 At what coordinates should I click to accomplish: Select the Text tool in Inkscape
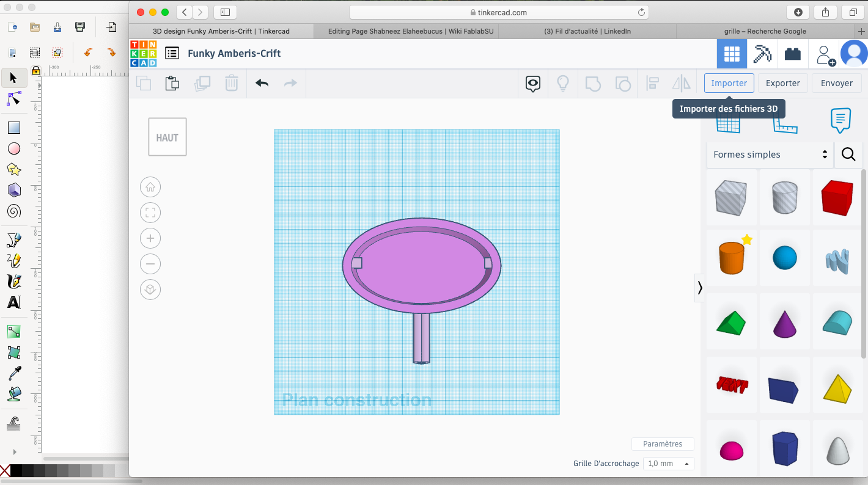click(13, 302)
